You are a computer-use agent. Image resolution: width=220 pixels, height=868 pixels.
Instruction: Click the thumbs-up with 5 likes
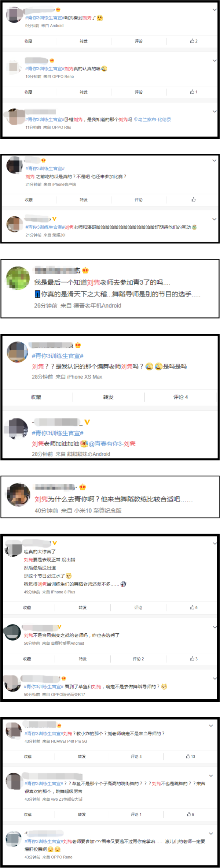click(194, 607)
